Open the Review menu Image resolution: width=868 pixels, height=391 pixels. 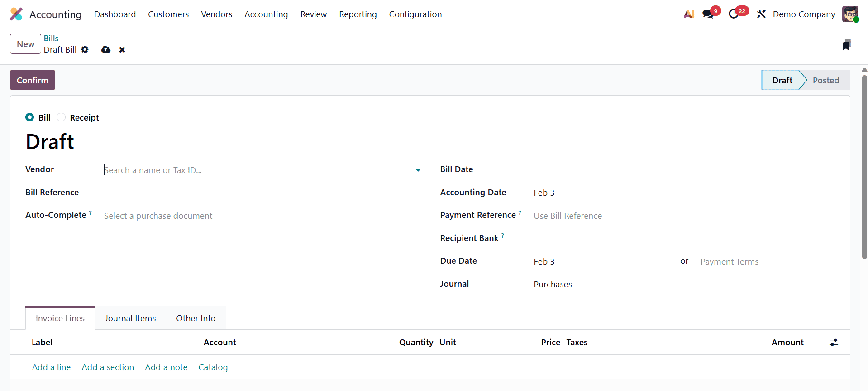pos(314,14)
